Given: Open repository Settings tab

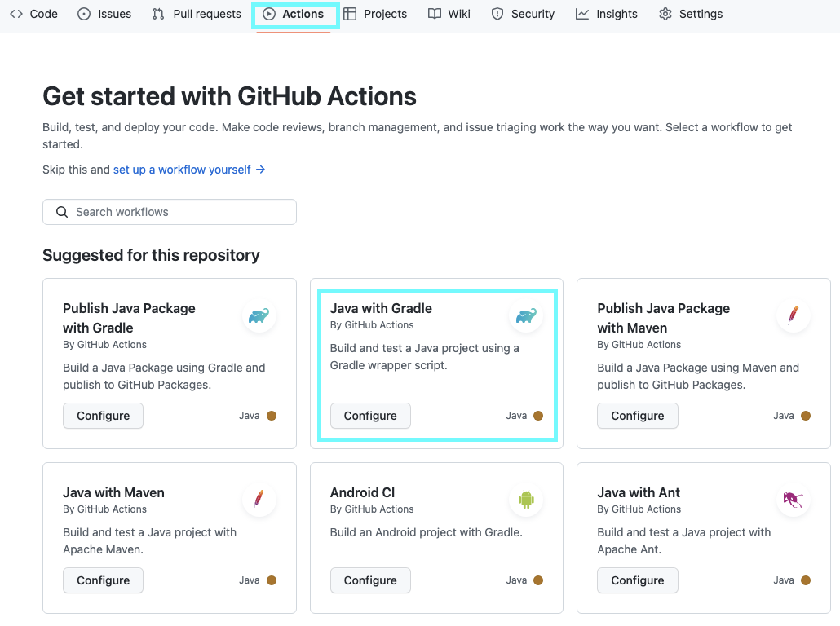Looking at the screenshot, I should pyautogui.click(x=691, y=14).
